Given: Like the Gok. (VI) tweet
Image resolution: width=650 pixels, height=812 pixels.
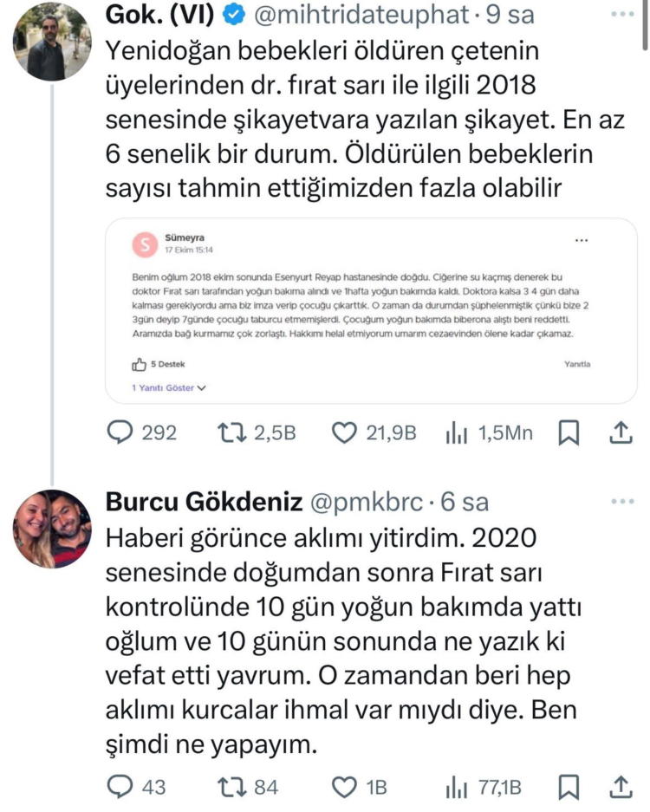Looking at the screenshot, I should [347, 433].
